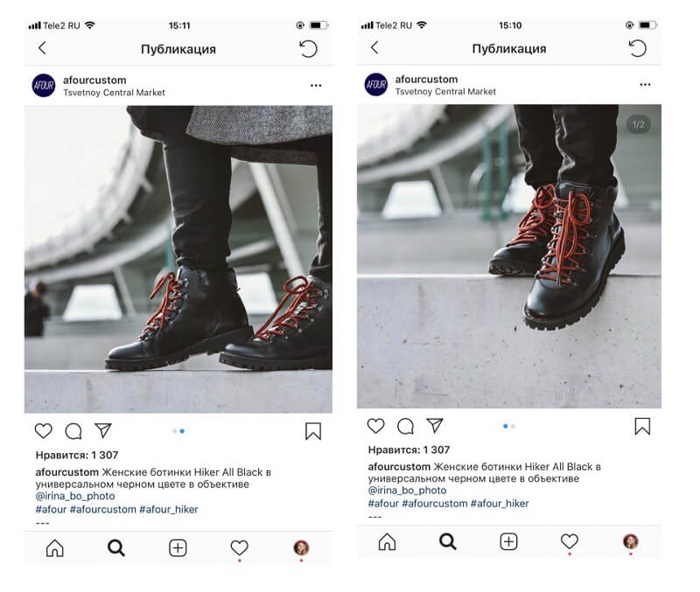Open Search tab in right bottom bar
Image resolution: width=700 pixels, height=592 pixels.
pyautogui.click(x=448, y=541)
